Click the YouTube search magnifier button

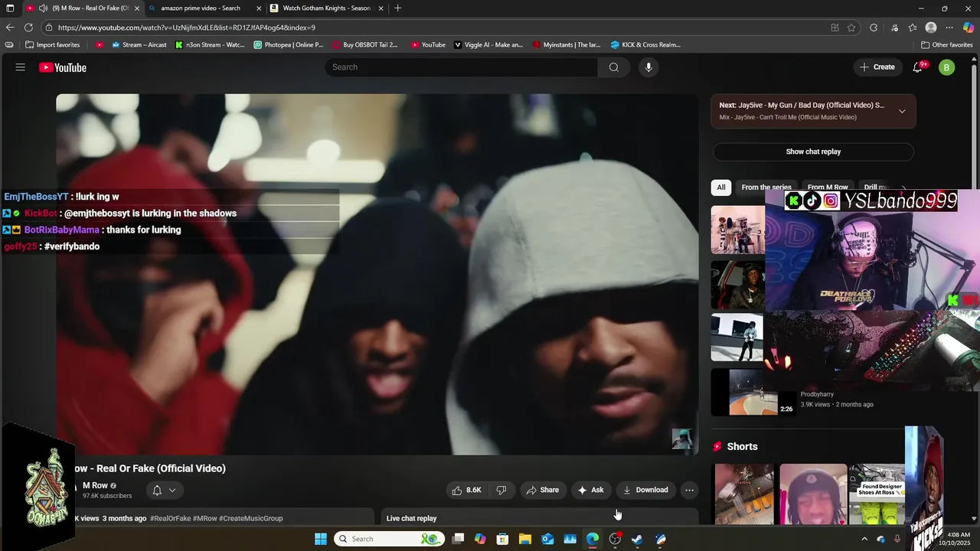pos(614,67)
